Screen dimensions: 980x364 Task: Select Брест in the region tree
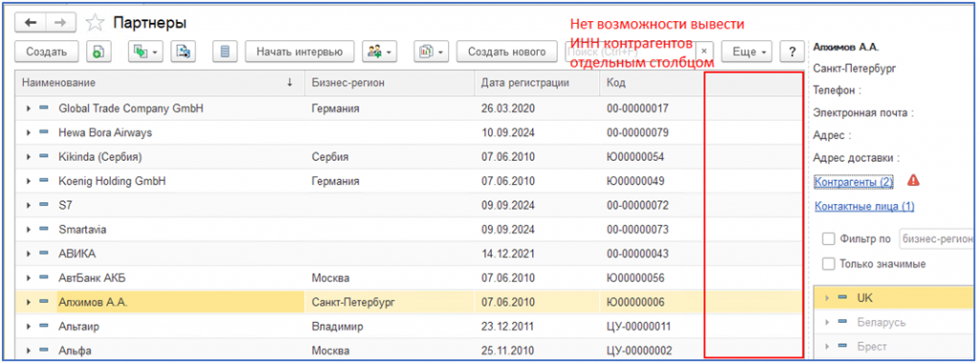coord(872,347)
